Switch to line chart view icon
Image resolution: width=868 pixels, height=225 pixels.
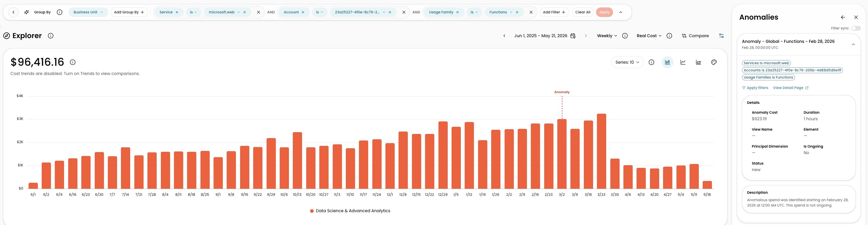point(683,62)
